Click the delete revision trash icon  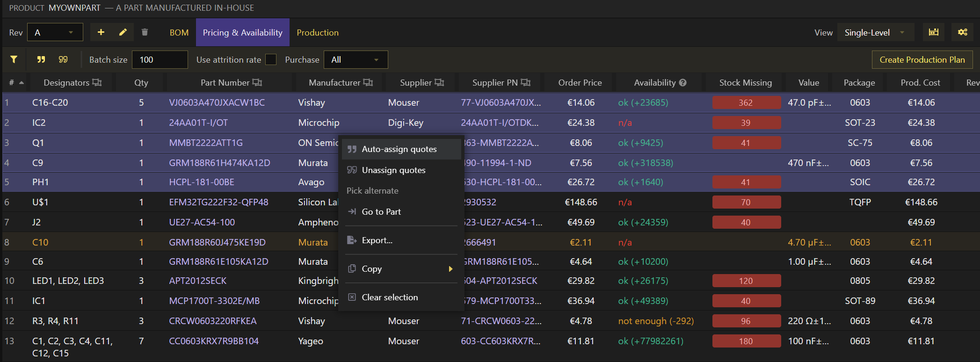click(x=145, y=32)
